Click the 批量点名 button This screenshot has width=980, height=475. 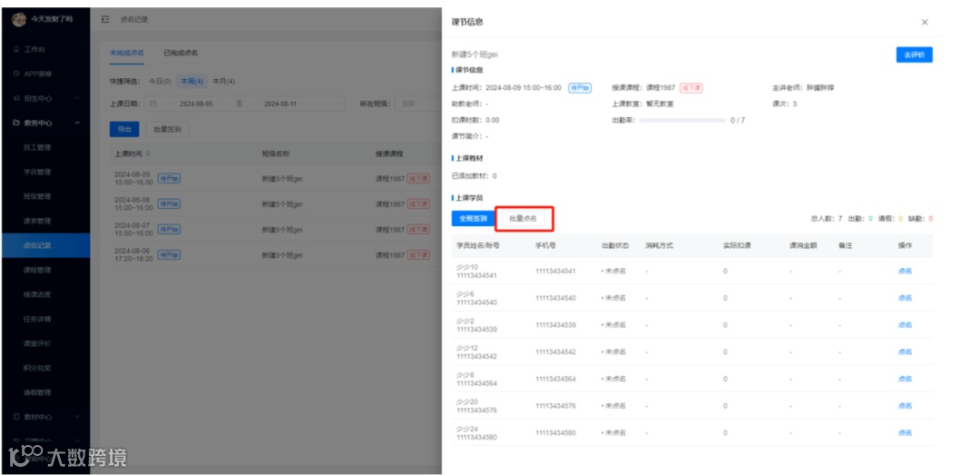click(x=524, y=218)
